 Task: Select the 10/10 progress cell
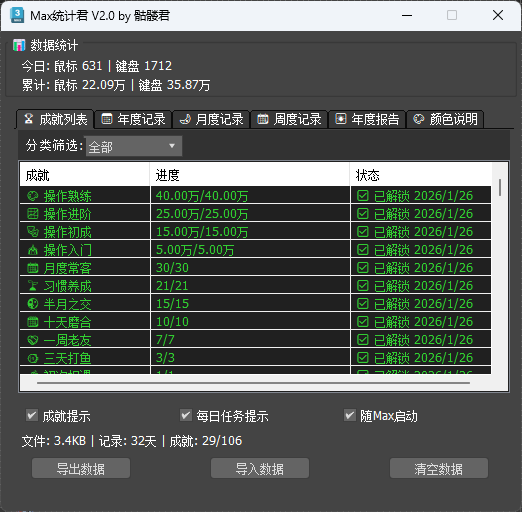tap(250, 322)
